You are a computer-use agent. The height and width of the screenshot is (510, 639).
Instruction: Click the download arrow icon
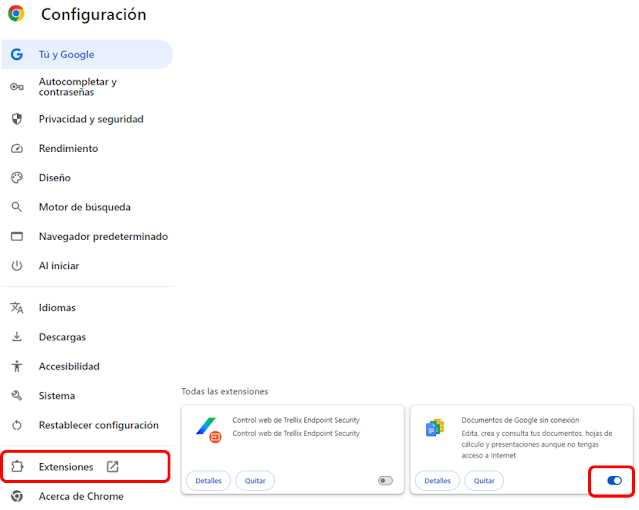point(17,337)
